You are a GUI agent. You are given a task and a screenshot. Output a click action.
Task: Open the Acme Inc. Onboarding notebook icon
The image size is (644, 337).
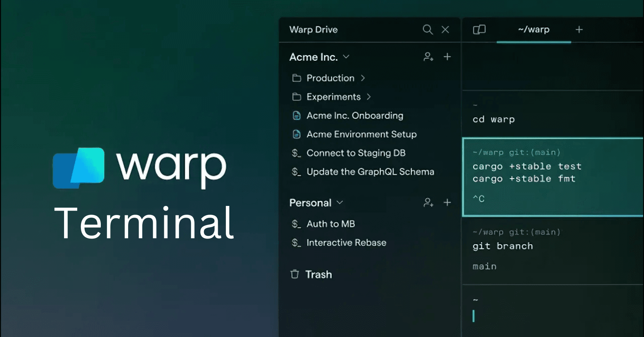pyautogui.click(x=297, y=115)
